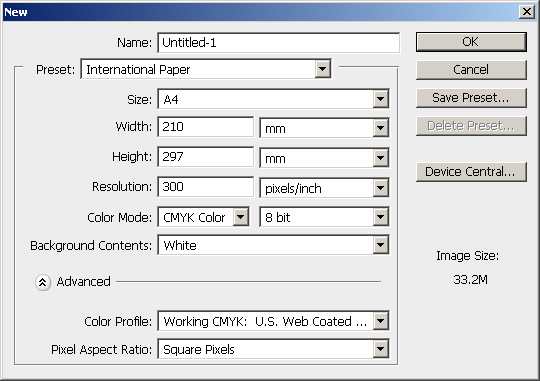This screenshot has height=381, width=540.
Task: Click Save Preset button
Action: click(x=471, y=98)
